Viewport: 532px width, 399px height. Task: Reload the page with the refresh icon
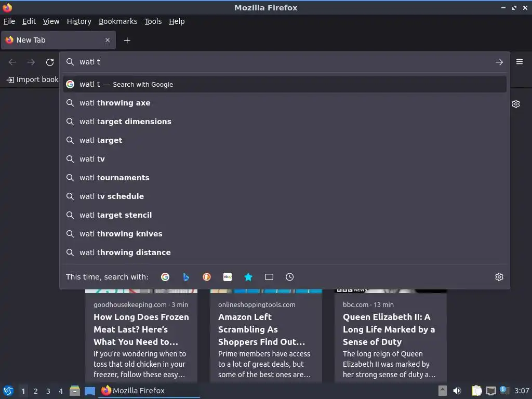[x=50, y=62]
